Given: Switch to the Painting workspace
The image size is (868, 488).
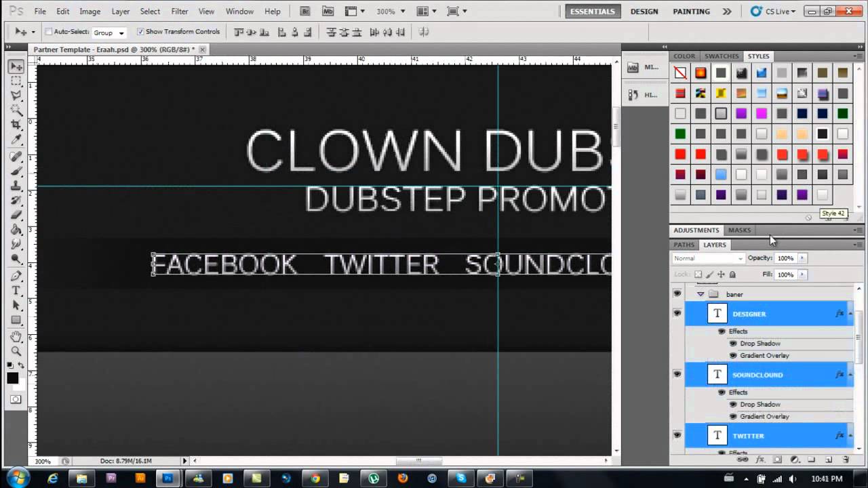Looking at the screenshot, I should point(692,12).
